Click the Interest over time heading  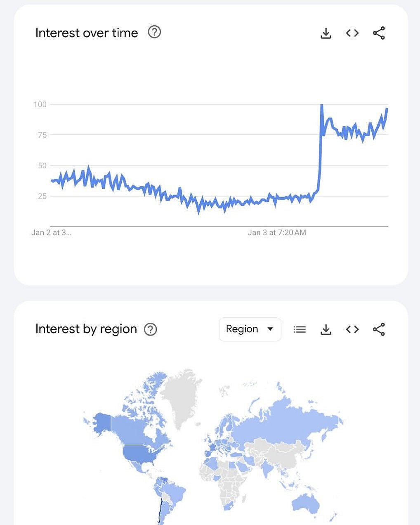[87, 33]
